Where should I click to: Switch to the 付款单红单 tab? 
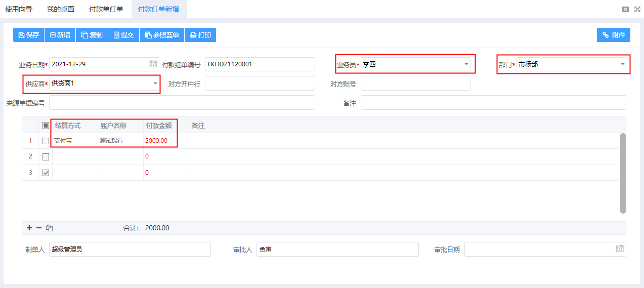point(106,9)
